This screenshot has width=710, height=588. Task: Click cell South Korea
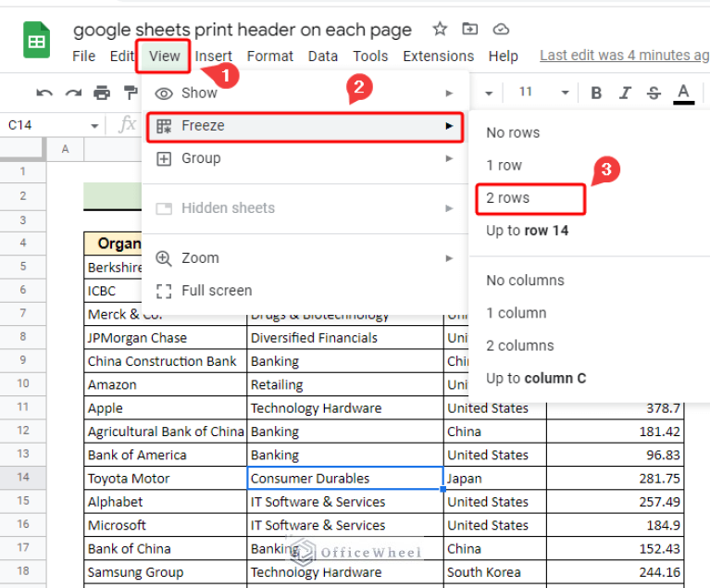pos(495,572)
